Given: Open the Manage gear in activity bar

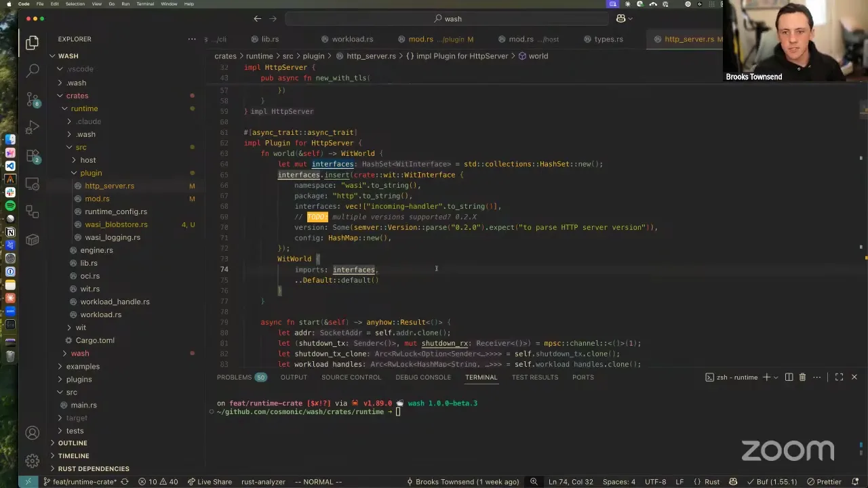Looking at the screenshot, I should click(x=32, y=461).
